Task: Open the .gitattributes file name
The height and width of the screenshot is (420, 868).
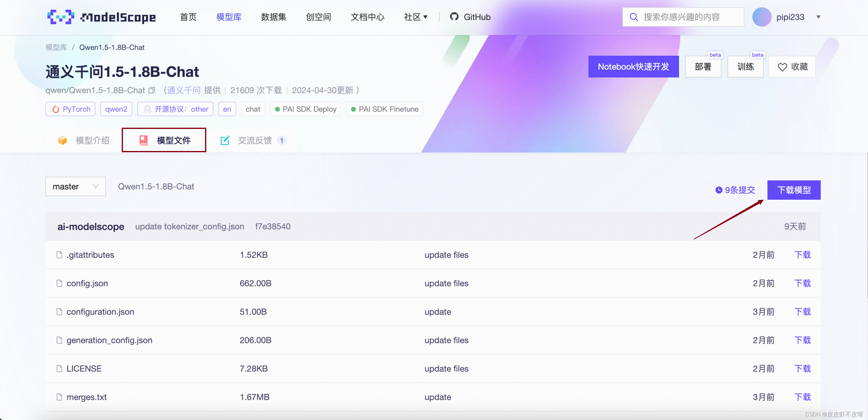Action: pyautogui.click(x=90, y=255)
